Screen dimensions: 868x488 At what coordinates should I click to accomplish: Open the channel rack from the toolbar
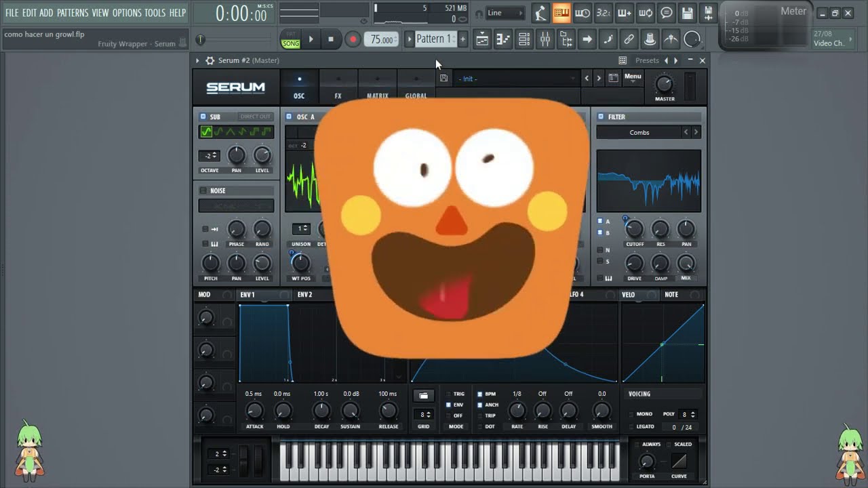click(x=524, y=39)
